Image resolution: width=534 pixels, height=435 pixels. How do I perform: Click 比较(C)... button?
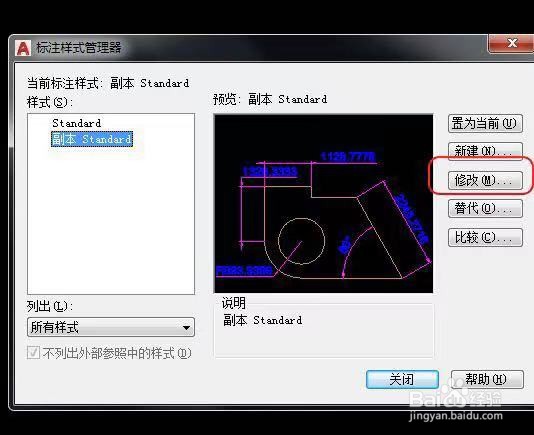485,237
